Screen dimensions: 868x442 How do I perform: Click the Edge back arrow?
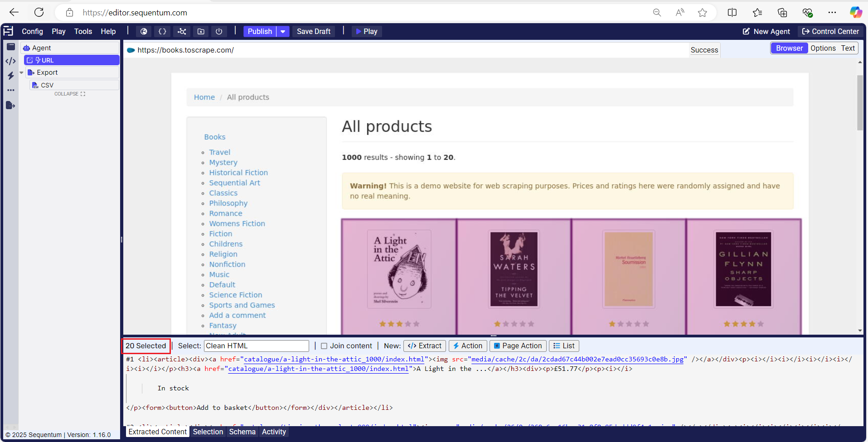15,12
